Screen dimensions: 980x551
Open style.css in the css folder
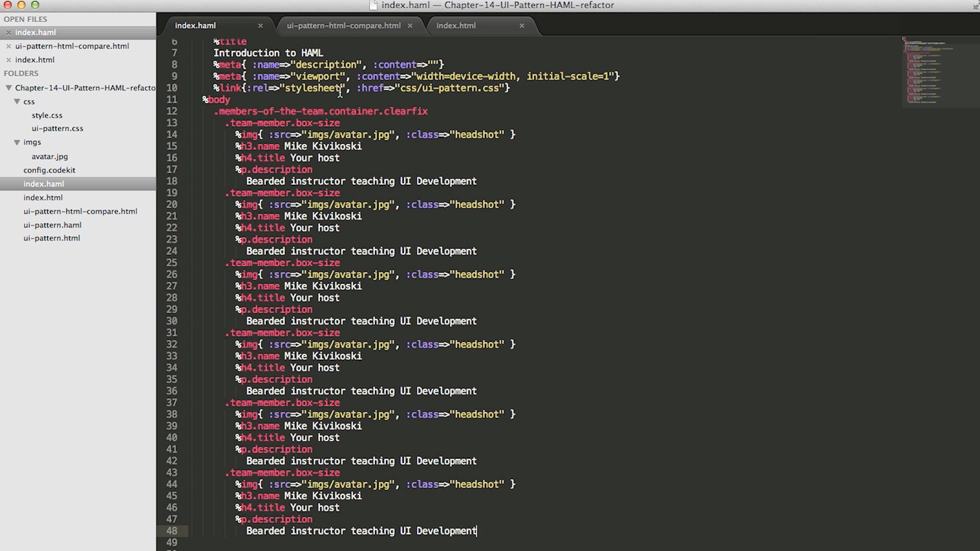[x=47, y=115]
